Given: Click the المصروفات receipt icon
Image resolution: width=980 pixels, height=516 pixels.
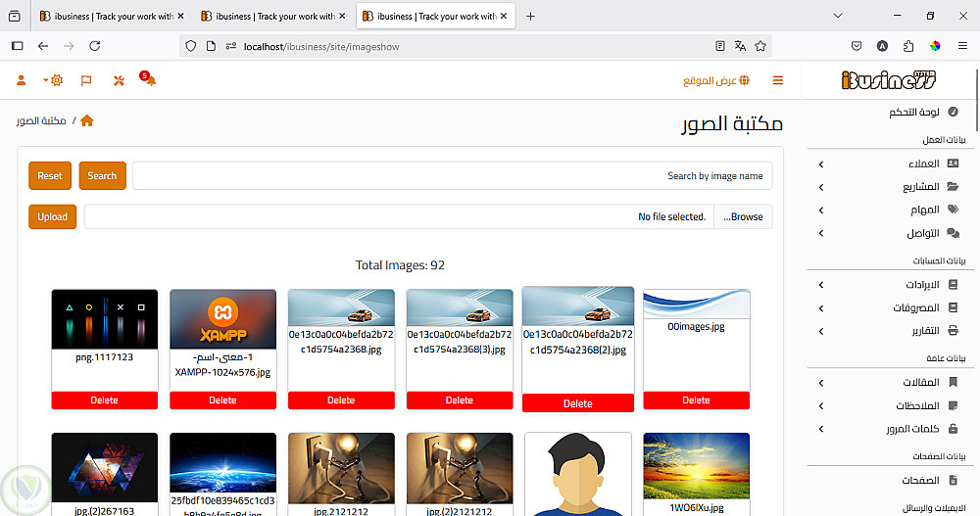Looking at the screenshot, I should tap(954, 308).
